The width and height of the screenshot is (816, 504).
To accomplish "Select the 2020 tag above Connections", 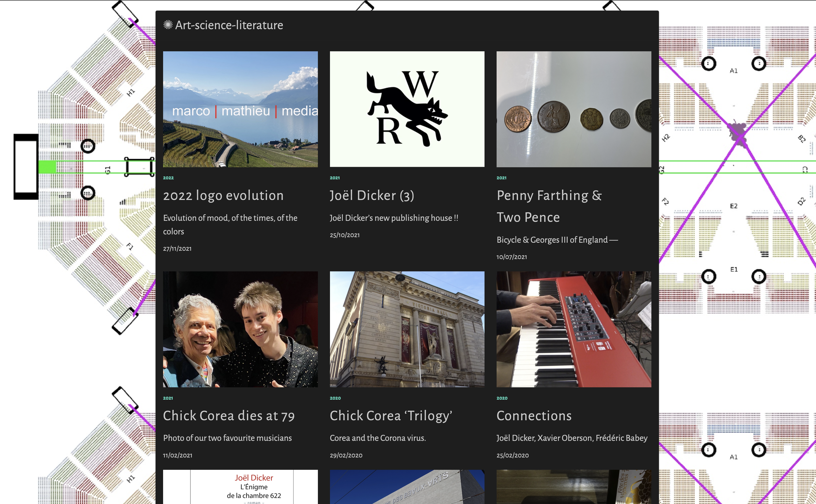I will (x=502, y=398).
